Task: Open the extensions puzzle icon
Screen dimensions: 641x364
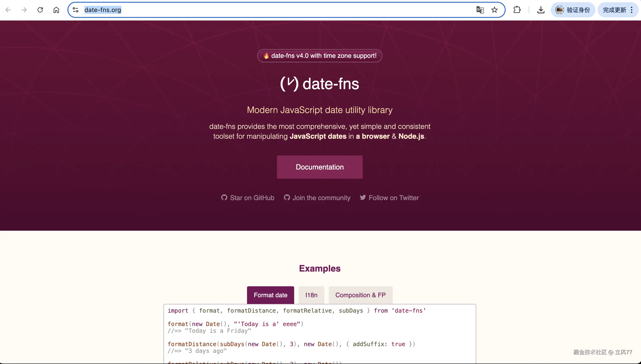Action: 517,10
